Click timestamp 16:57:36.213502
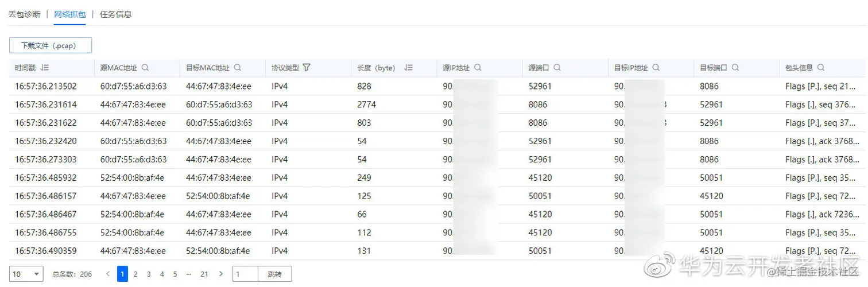 point(46,86)
